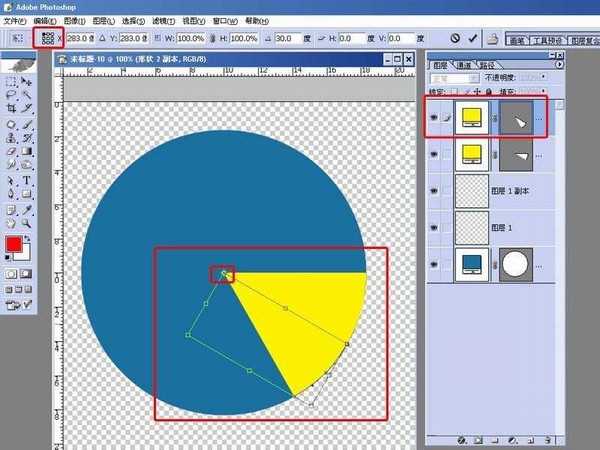Click the width scale field showing 100.0%

click(190, 38)
